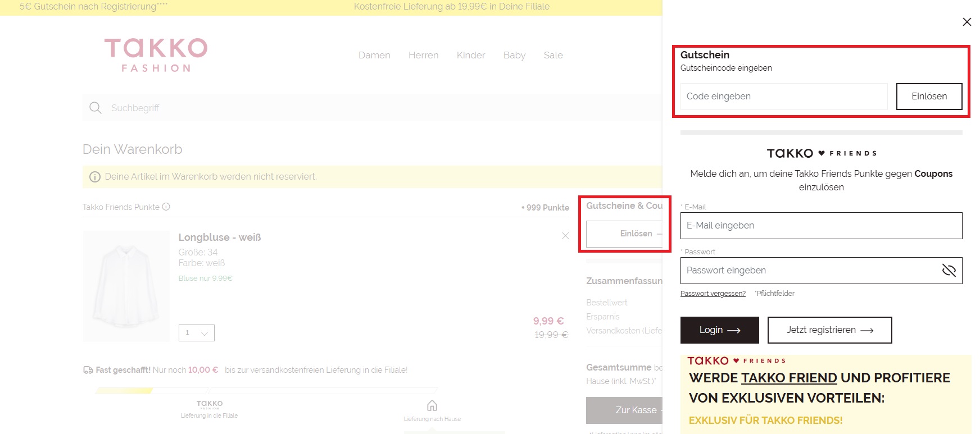This screenshot has height=434, width=980.
Task: Click Passwort vergessen link
Action: click(x=713, y=294)
